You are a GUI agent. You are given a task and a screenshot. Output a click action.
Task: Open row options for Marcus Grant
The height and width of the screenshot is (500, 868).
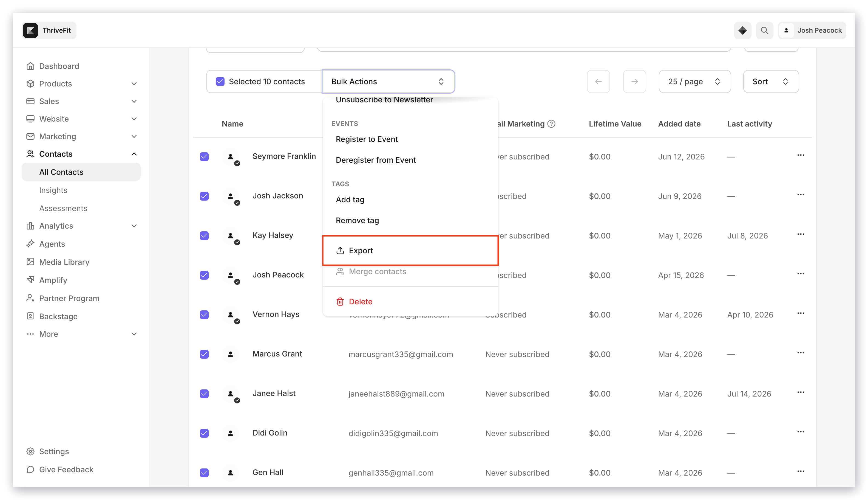point(800,353)
